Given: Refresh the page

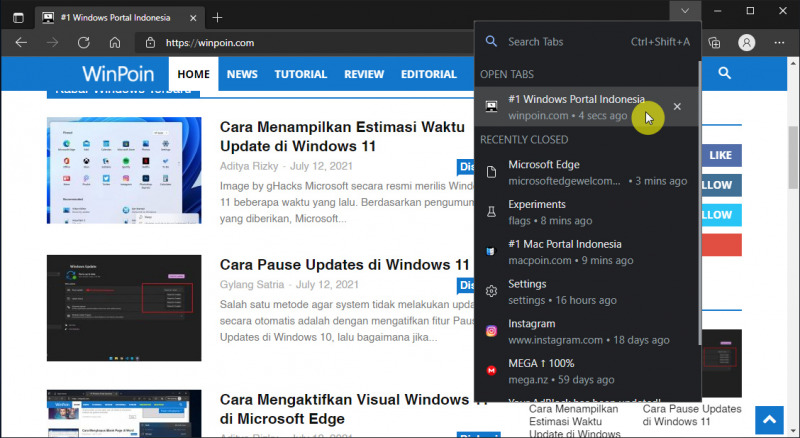Looking at the screenshot, I should coord(84,43).
